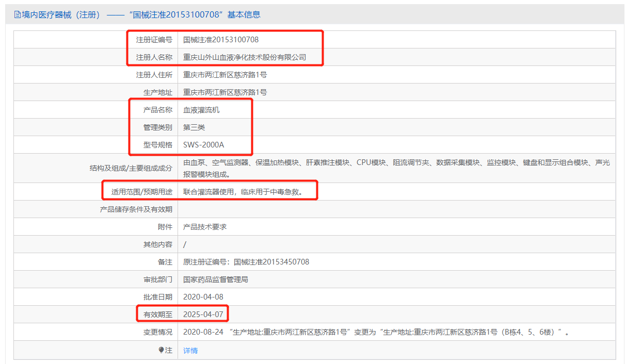
Task: Open the 详情 link in the 注 row
Action: (x=190, y=351)
